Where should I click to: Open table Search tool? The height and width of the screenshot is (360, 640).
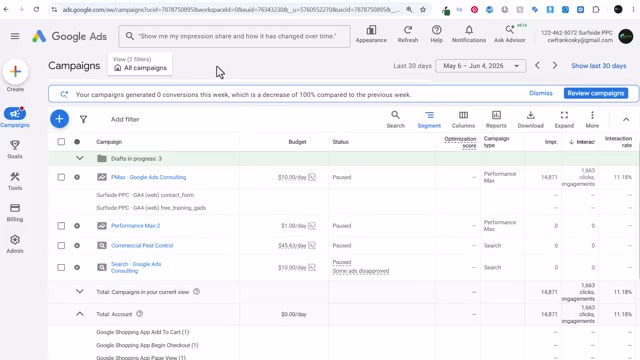click(396, 119)
